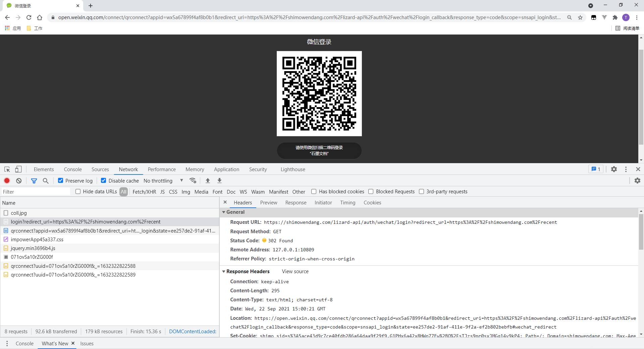Open the zoom magnifier in address bar

570,17
